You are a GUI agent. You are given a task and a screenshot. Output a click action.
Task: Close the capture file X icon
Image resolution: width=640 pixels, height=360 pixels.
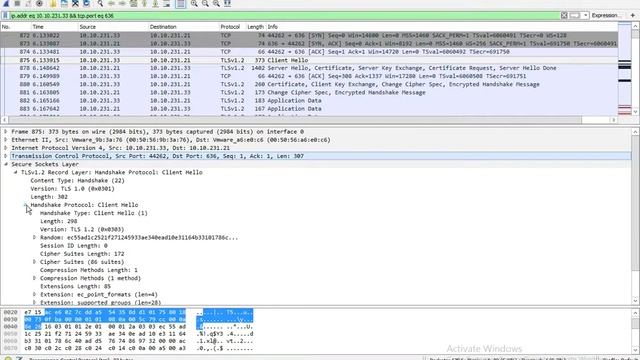[x=75, y=3]
